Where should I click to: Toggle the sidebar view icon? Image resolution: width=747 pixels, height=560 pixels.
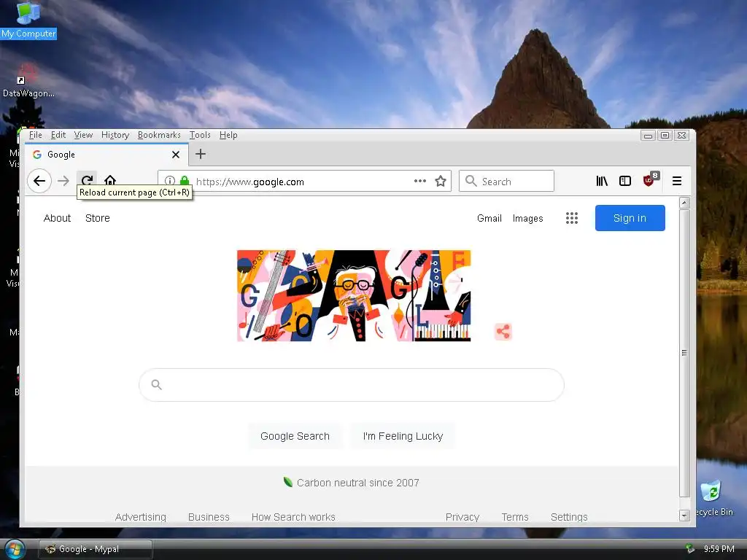(x=625, y=181)
